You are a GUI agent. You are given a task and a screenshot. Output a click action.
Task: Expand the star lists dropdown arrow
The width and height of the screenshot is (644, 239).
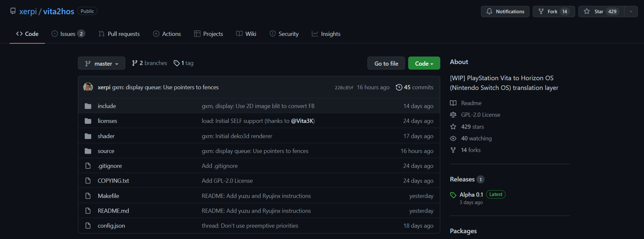pyautogui.click(x=631, y=11)
